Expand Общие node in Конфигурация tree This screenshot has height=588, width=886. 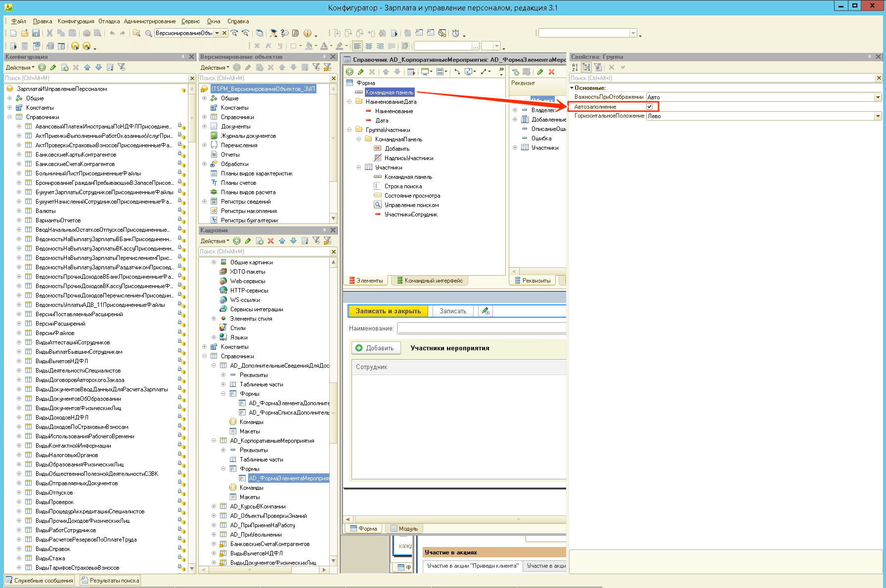pos(9,98)
